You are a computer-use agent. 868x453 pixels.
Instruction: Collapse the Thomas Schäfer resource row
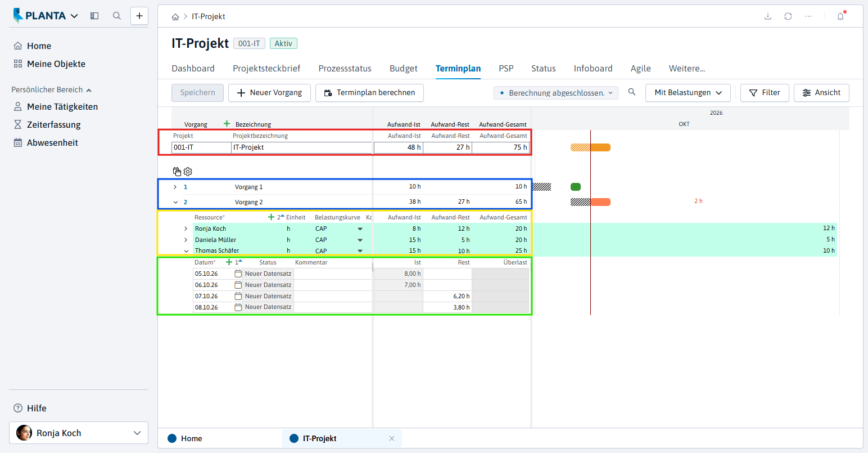186,251
